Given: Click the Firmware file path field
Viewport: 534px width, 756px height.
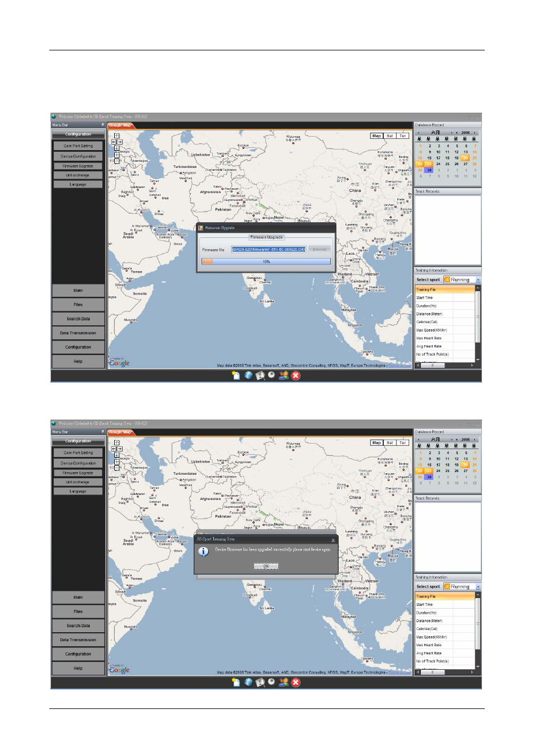Looking at the screenshot, I should (269, 250).
